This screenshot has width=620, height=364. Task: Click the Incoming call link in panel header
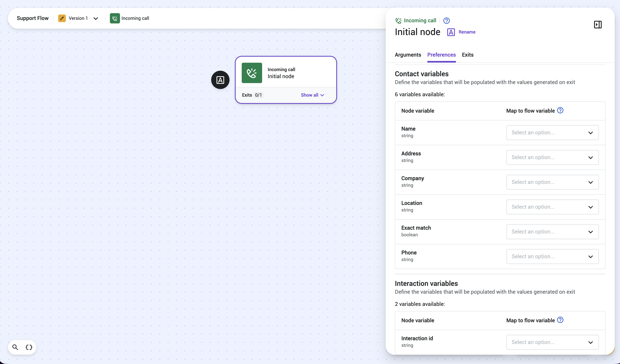(420, 21)
